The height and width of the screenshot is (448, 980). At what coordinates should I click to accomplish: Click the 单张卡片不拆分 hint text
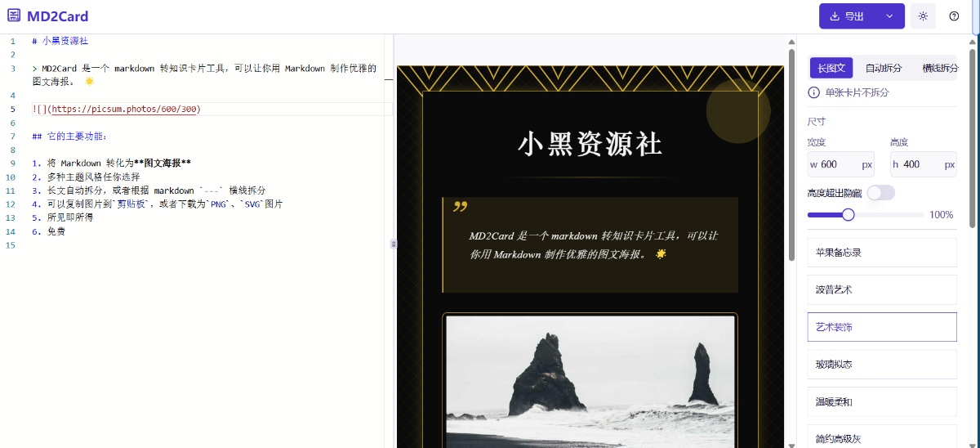point(857,92)
